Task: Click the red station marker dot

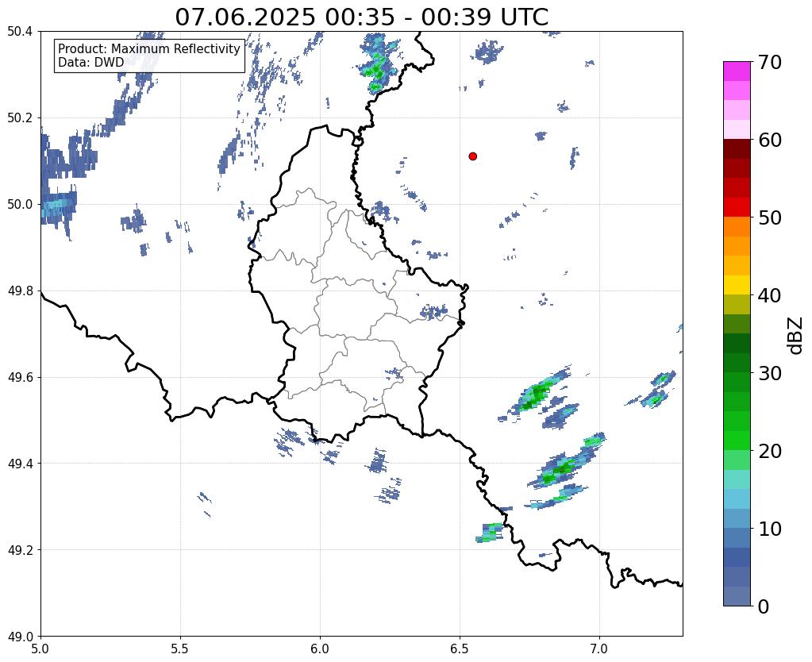Action: (473, 156)
